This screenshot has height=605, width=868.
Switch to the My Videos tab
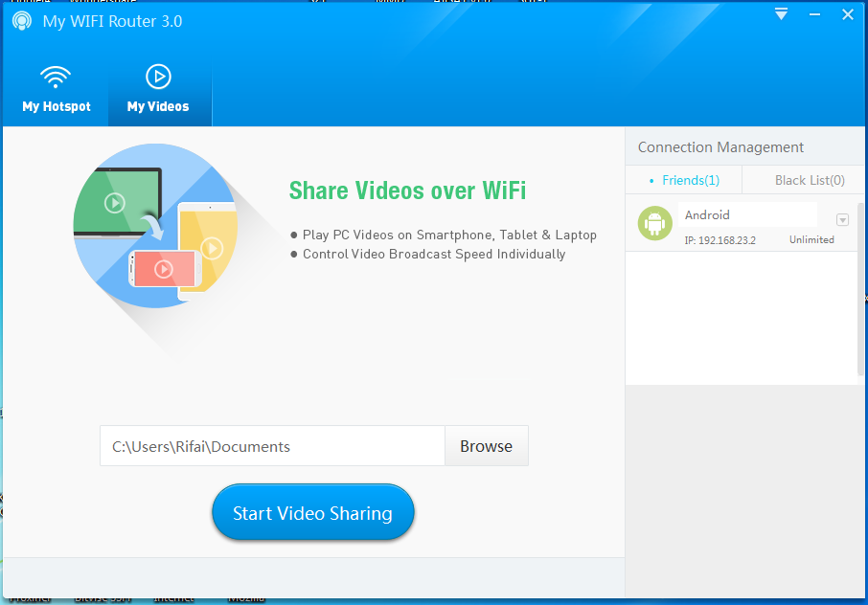158,91
